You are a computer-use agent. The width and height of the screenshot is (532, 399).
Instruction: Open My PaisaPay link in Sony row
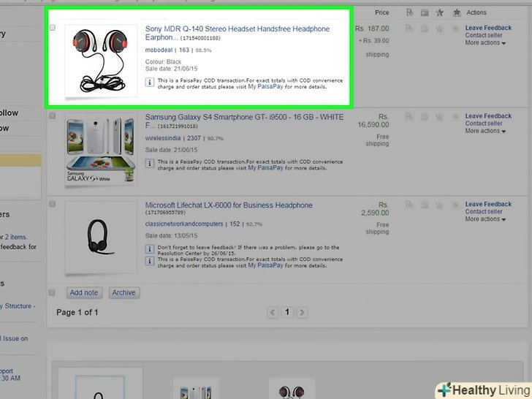265,87
